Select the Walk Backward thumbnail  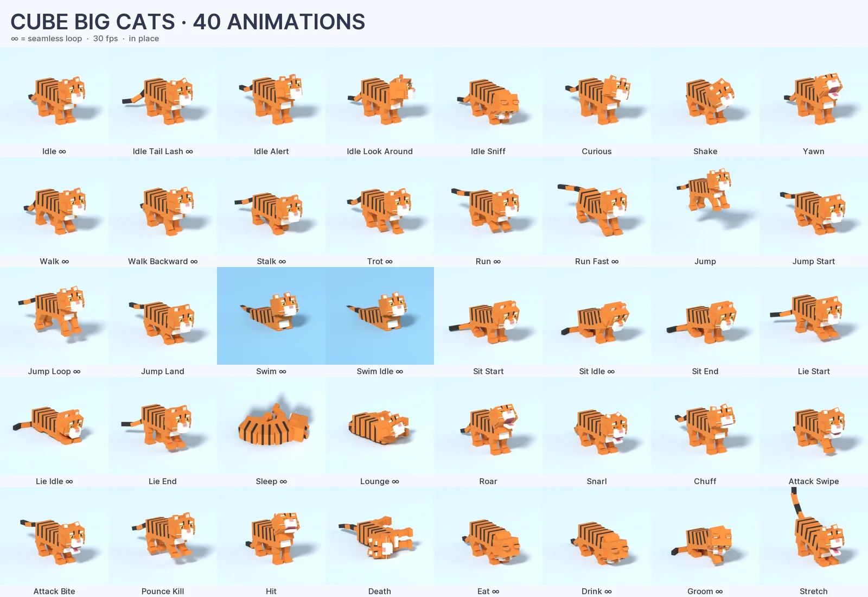tap(163, 206)
